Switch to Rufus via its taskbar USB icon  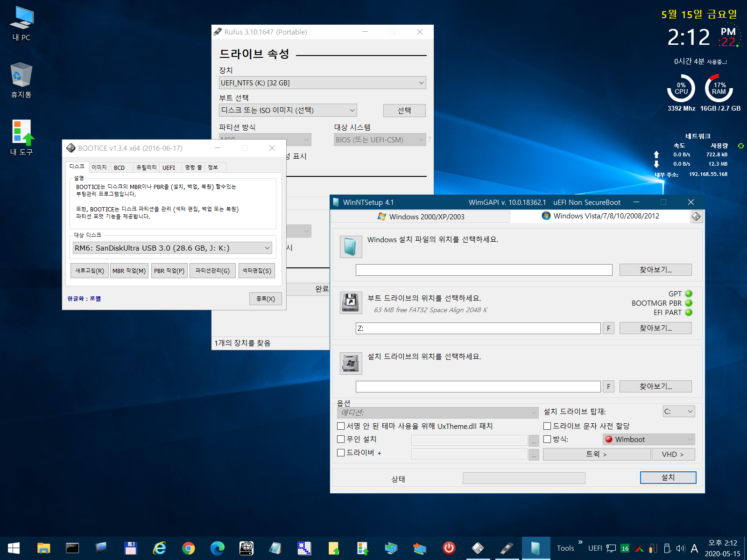507,548
